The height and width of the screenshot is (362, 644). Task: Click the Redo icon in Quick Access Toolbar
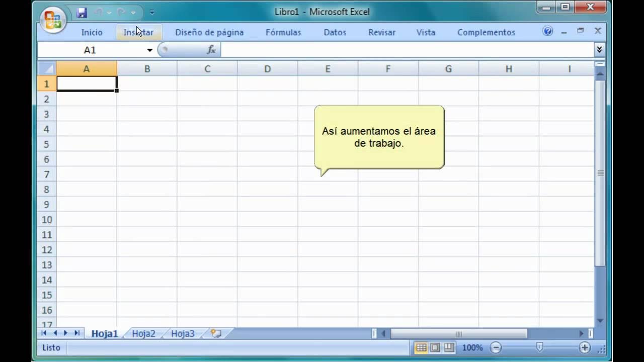(121, 13)
